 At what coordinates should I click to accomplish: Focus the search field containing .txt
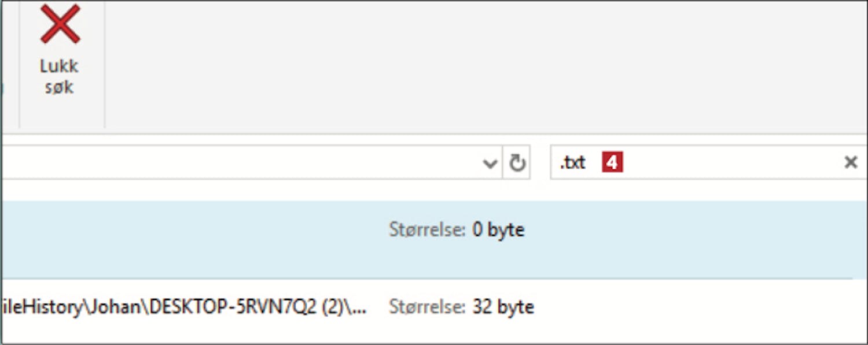(x=723, y=163)
